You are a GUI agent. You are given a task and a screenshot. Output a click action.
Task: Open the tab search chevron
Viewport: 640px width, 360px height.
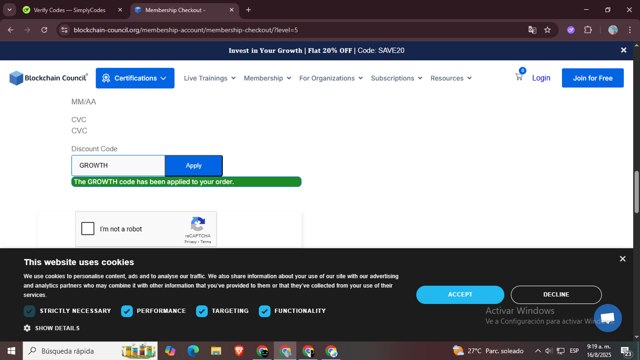pos(9,10)
